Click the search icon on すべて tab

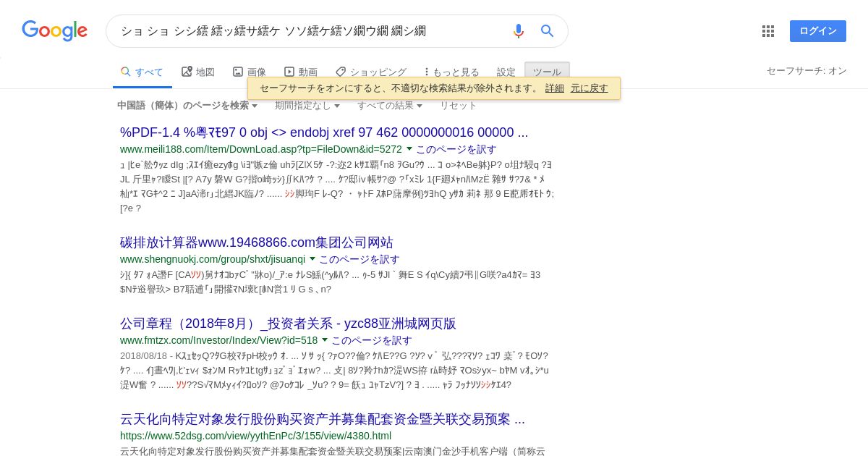[x=126, y=72]
